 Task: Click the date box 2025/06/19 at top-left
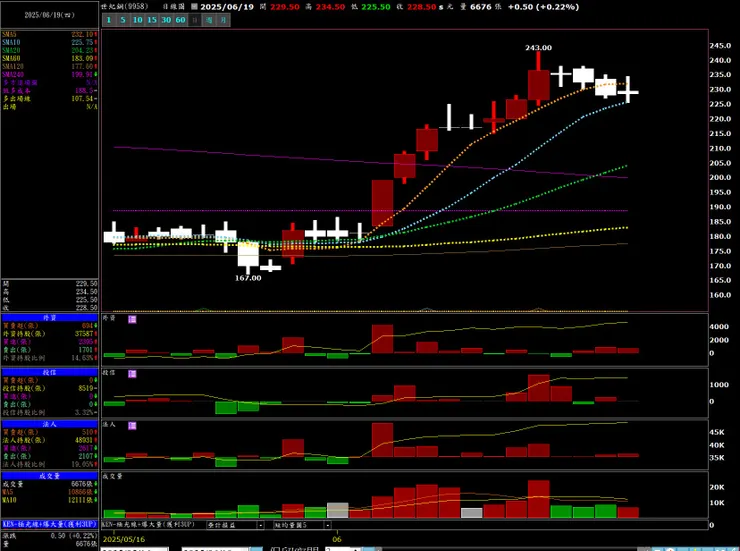50,15
